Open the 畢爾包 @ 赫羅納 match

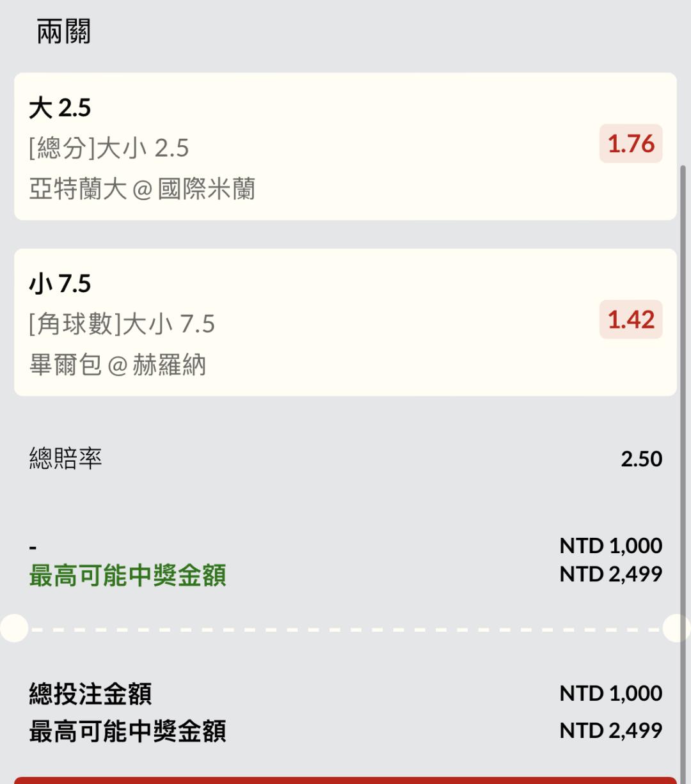(x=118, y=365)
